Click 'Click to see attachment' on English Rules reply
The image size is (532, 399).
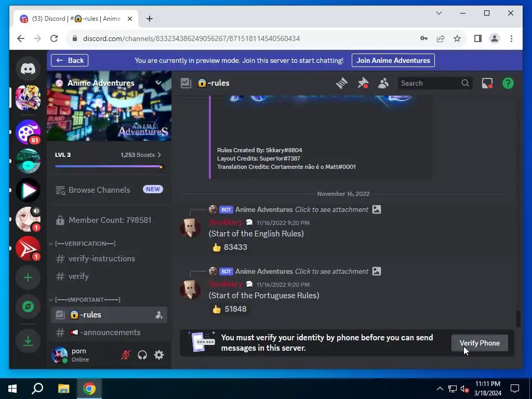(x=331, y=210)
